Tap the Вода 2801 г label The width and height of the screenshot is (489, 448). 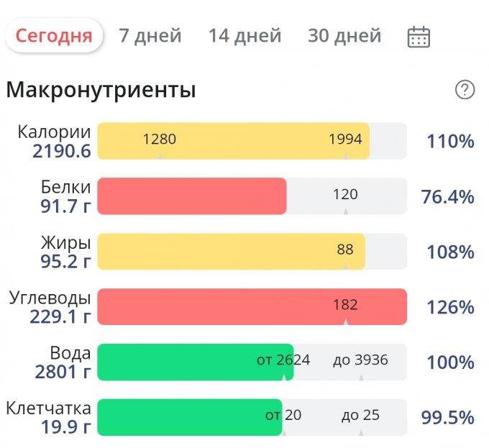tap(63, 362)
